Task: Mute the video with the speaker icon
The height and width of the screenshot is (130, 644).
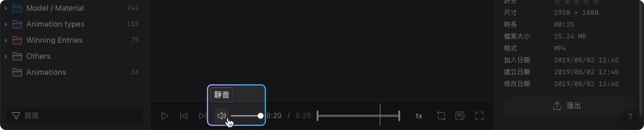Action: (x=222, y=116)
